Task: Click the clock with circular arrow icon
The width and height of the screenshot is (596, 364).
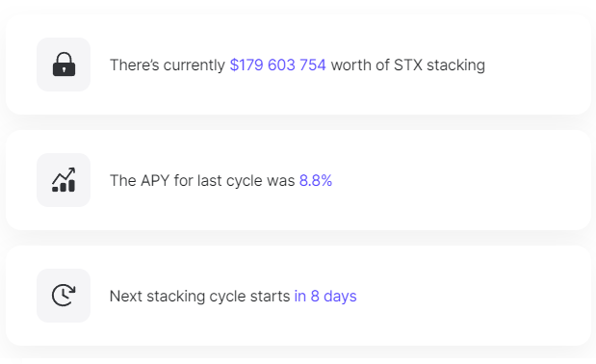Action: tap(64, 296)
